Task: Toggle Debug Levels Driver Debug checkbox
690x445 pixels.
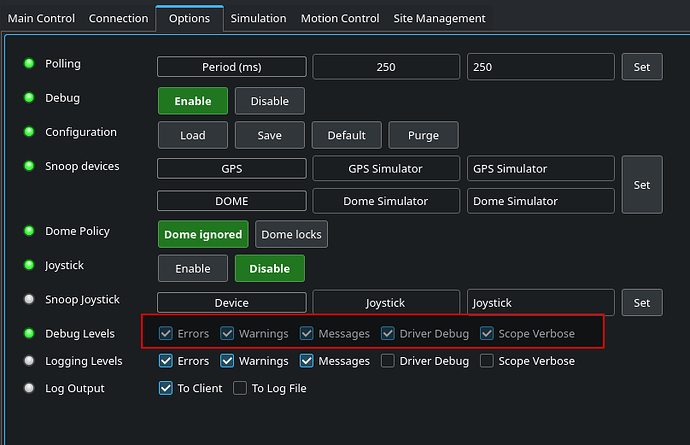Action: [388, 333]
